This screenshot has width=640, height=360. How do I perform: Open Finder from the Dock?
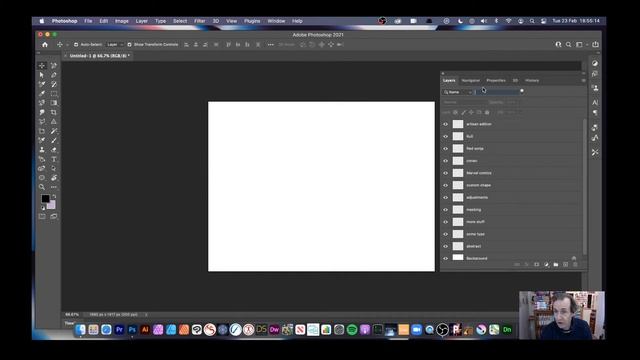click(x=80, y=329)
